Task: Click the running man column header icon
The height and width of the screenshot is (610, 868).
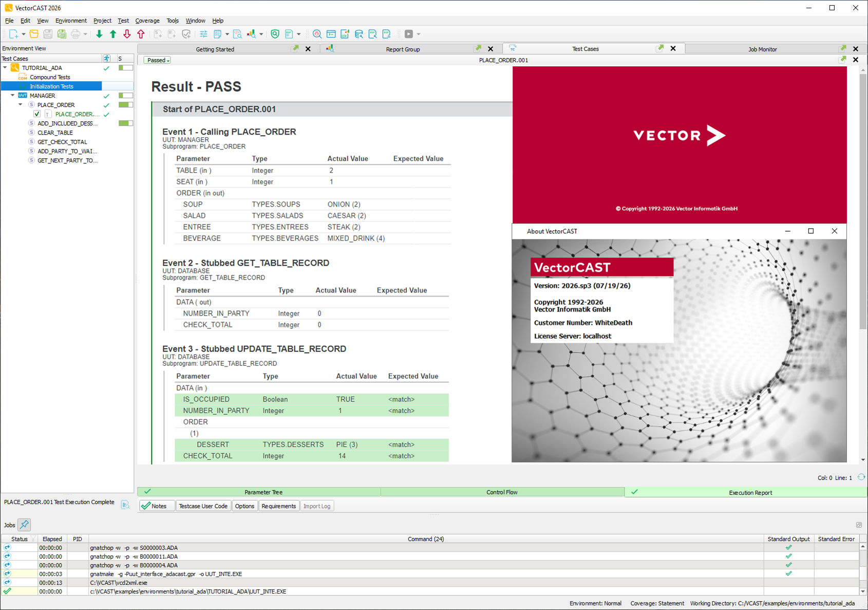Action: (x=106, y=58)
